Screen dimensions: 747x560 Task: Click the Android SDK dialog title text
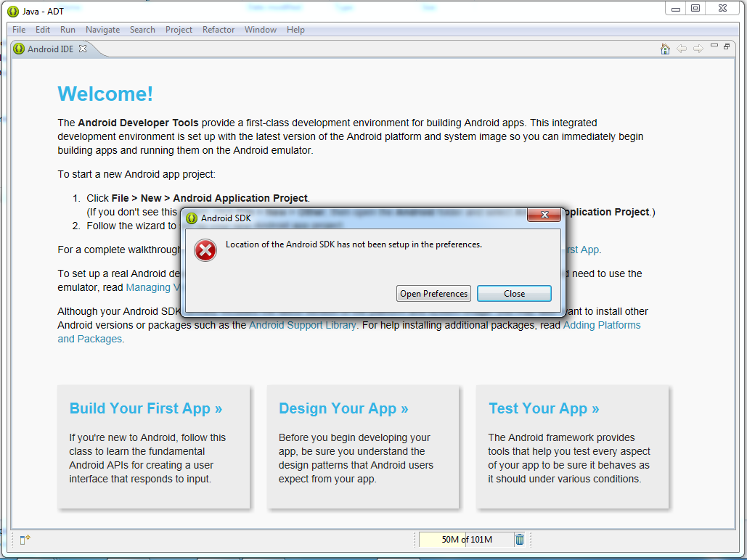coord(226,218)
